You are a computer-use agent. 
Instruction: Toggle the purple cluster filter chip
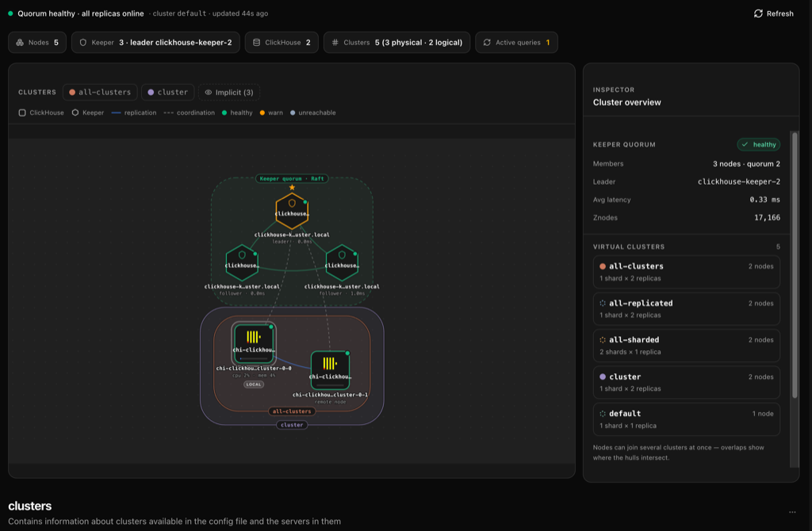(x=168, y=92)
